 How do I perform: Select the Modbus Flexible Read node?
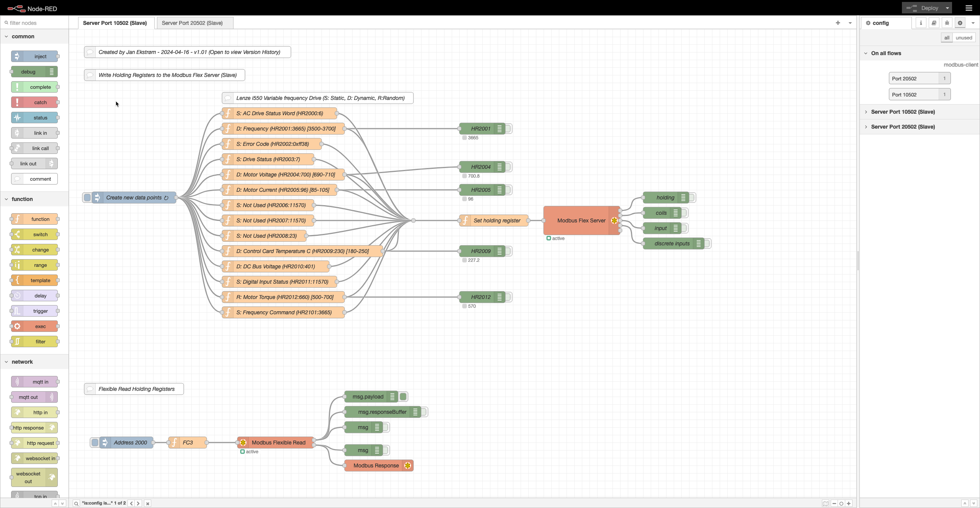[276, 443]
